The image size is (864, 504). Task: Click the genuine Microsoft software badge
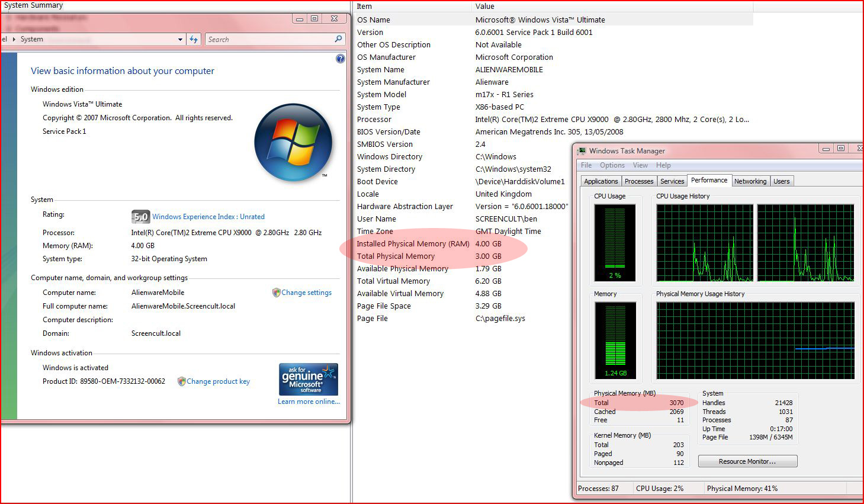click(x=309, y=379)
